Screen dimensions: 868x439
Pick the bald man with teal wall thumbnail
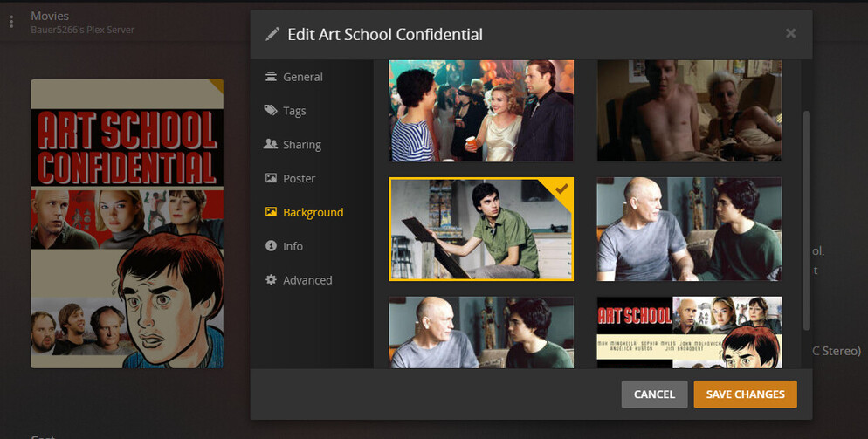coord(689,230)
